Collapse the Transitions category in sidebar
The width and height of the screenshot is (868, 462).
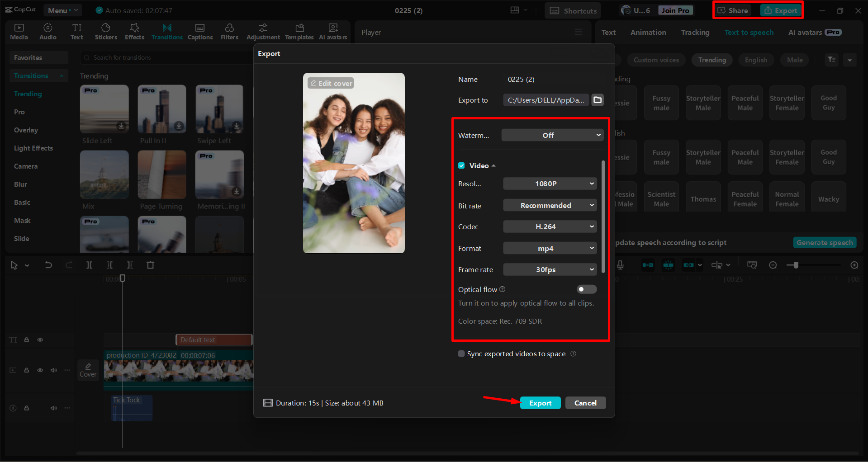(62, 75)
